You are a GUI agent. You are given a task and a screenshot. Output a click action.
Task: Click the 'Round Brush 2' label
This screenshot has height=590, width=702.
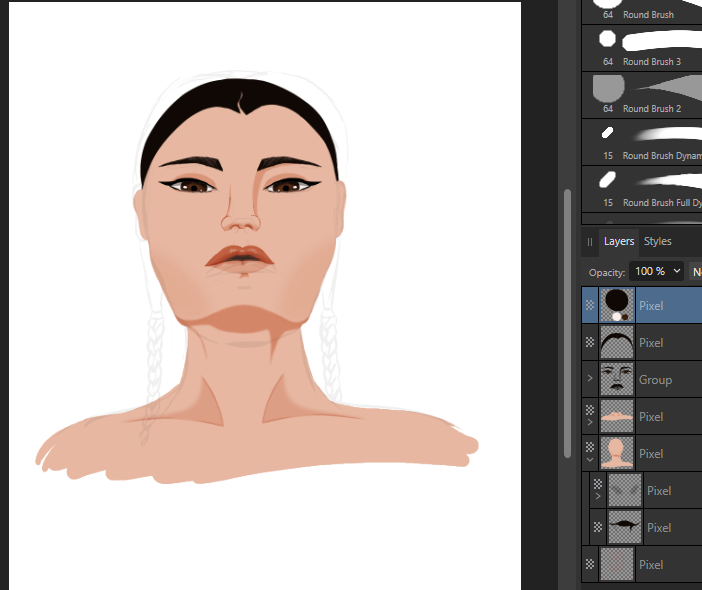pyautogui.click(x=652, y=109)
